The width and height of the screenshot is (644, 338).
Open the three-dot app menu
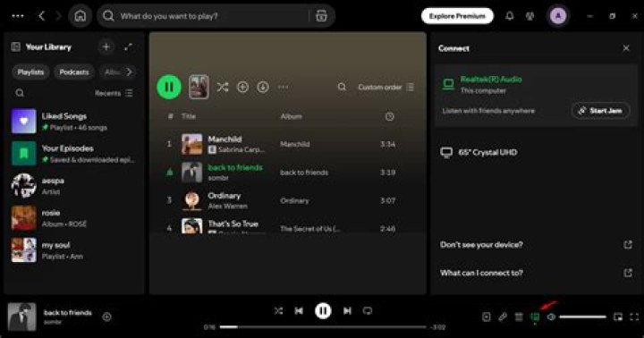pyautogui.click(x=18, y=16)
